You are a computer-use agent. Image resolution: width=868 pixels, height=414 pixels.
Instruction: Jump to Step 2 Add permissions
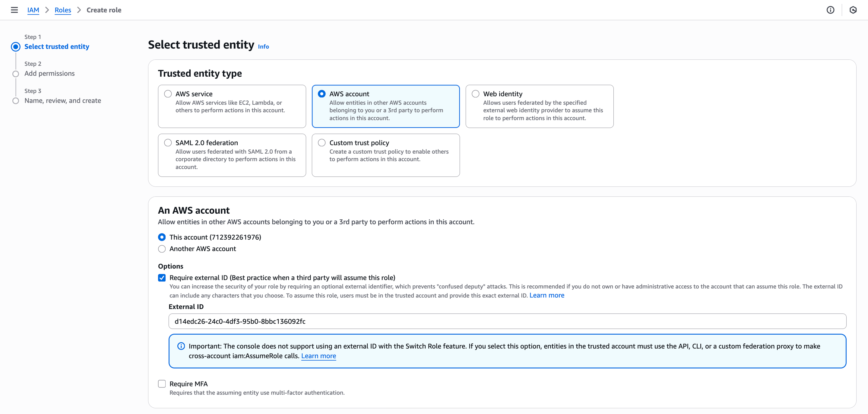tap(49, 73)
